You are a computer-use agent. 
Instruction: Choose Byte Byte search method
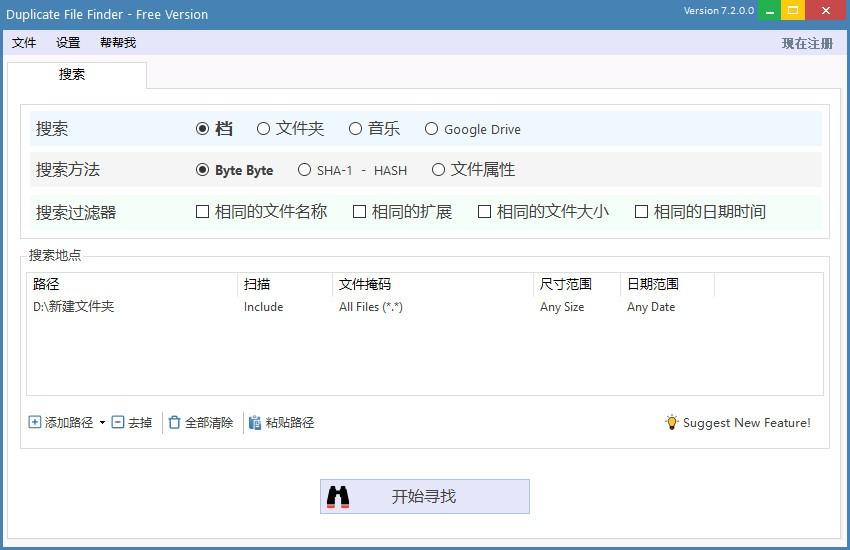[x=202, y=170]
